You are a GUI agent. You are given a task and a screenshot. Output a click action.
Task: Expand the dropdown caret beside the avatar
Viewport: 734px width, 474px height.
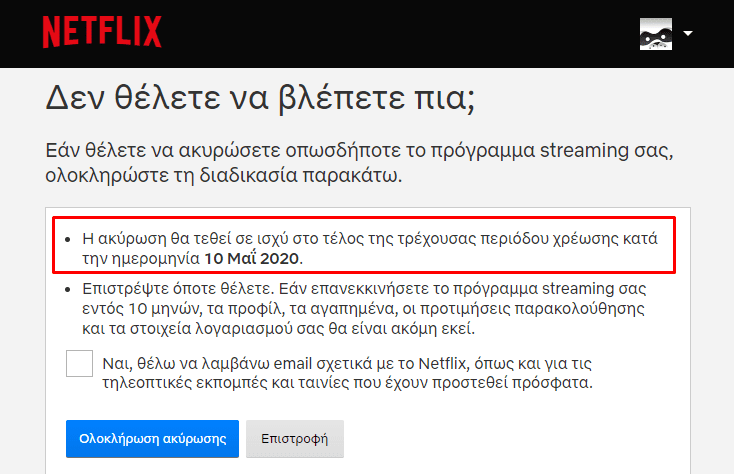click(x=688, y=33)
